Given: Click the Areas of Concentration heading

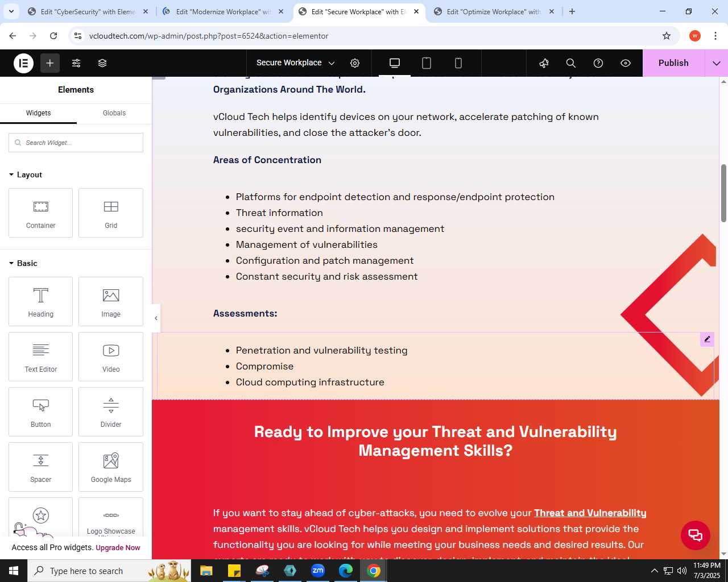Looking at the screenshot, I should pos(267,160).
